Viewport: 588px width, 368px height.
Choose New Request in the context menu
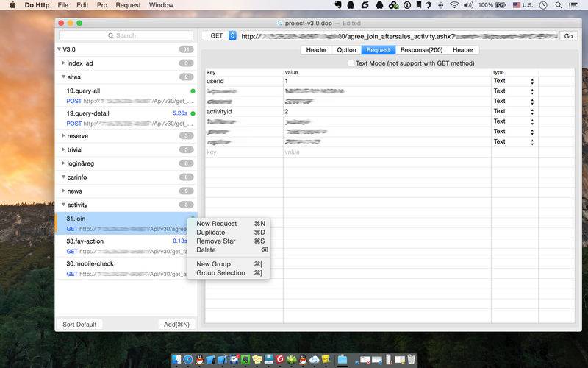tap(229, 224)
